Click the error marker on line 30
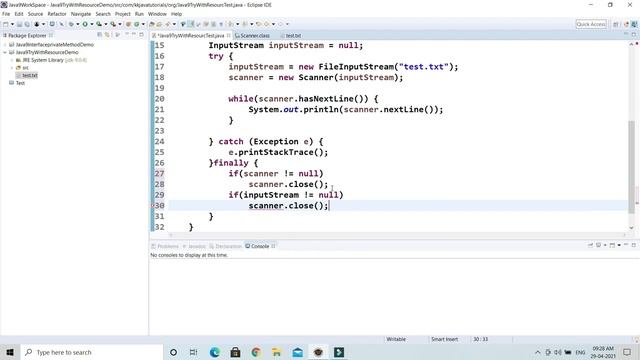Viewport: 640px width, 360px height. pos(153,205)
